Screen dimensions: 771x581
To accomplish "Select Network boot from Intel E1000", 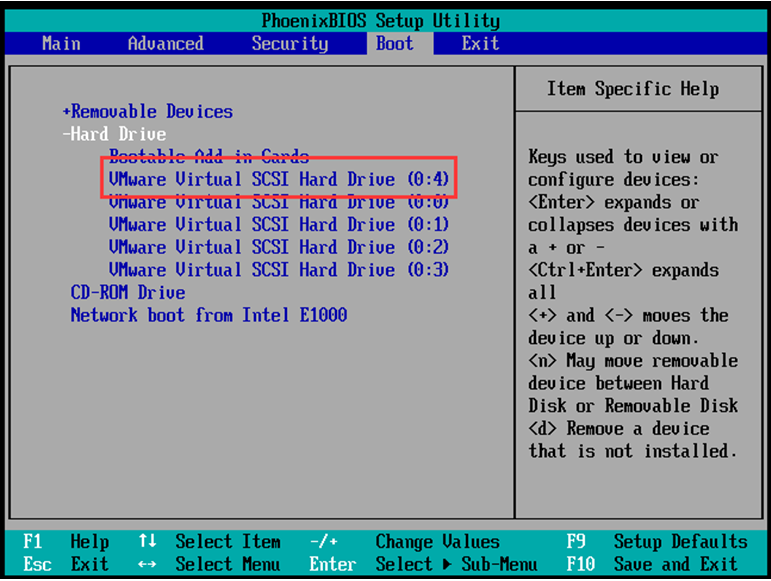I will (x=209, y=315).
